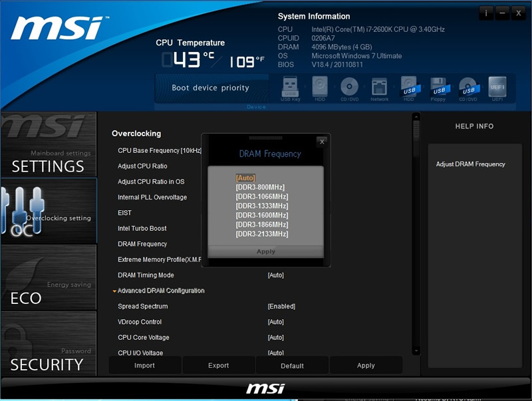The width and height of the screenshot is (532, 401).
Task: Select Intel Turbo Boost row
Action: pyautogui.click(x=142, y=228)
